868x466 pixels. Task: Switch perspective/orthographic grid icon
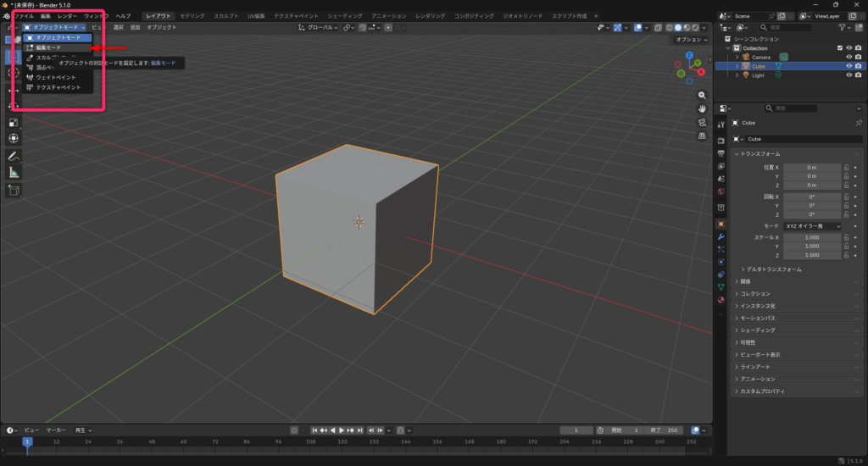click(x=702, y=136)
